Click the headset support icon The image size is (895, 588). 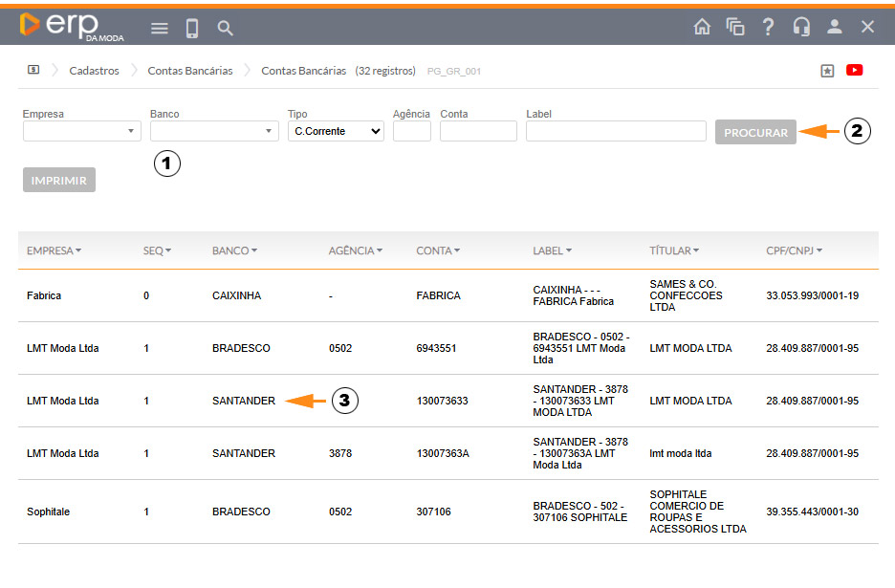[x=801, y=27]
